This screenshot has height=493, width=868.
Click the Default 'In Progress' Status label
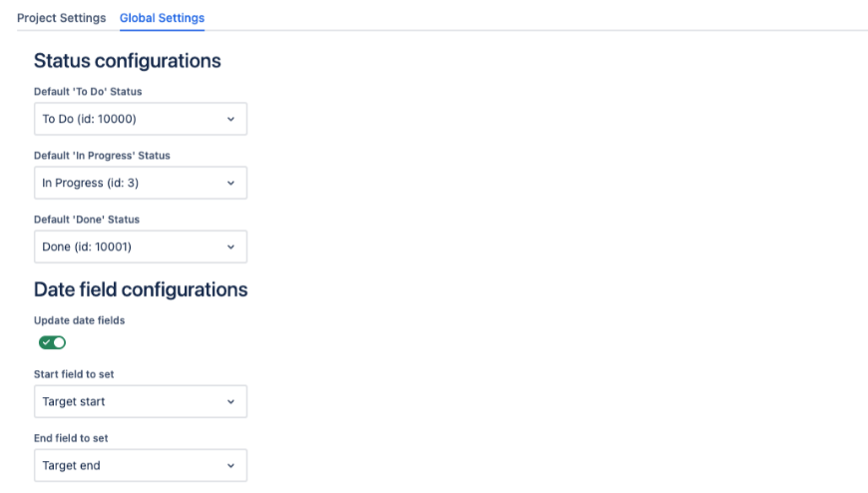coord(102,156)
